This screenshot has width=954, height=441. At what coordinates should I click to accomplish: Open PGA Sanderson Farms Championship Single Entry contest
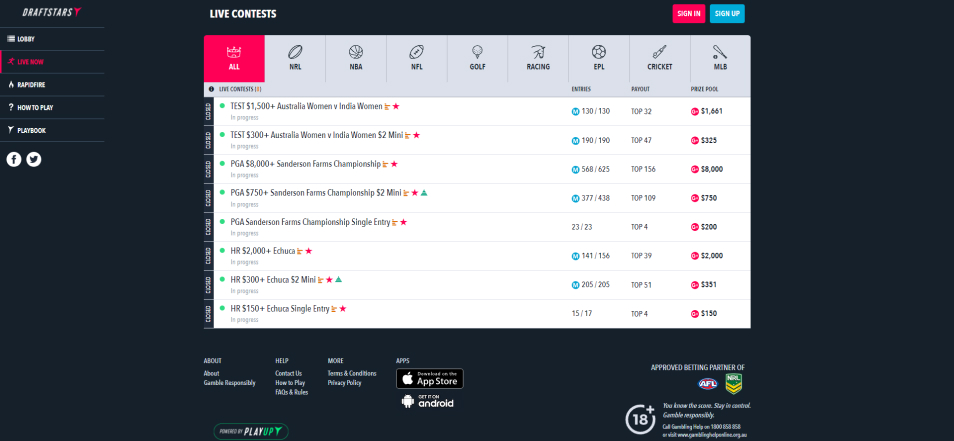[310, 222]
